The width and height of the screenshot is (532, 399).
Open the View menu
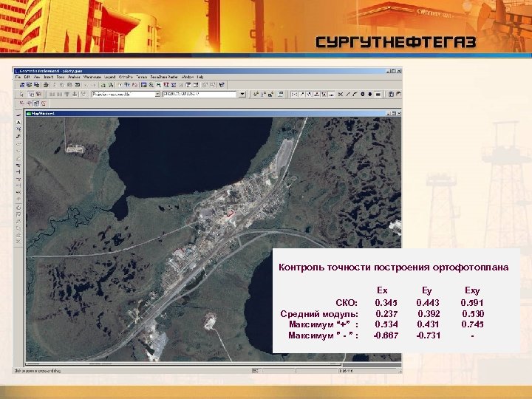point(37,77)
